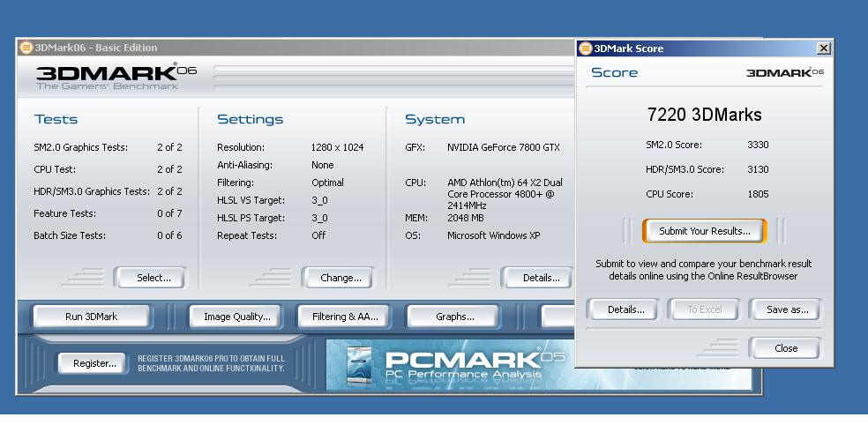Click the To Excel button
The width and height of the screenshot is (868, 425).
point(704,309)
